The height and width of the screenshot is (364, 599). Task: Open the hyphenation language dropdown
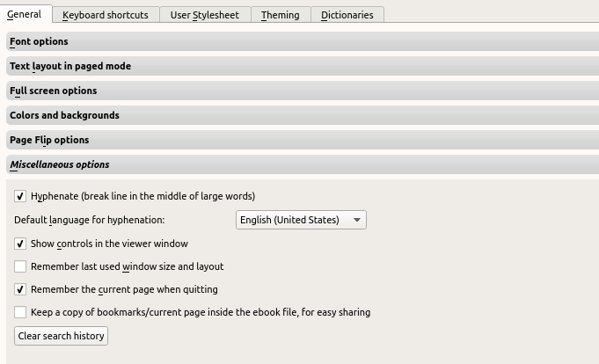pos(301,220)
